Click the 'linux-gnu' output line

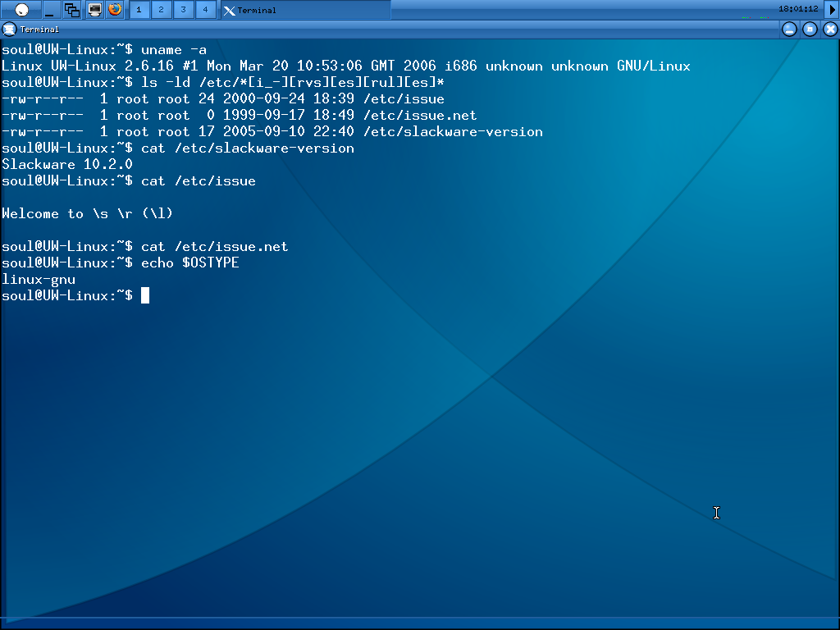point(39,280)
